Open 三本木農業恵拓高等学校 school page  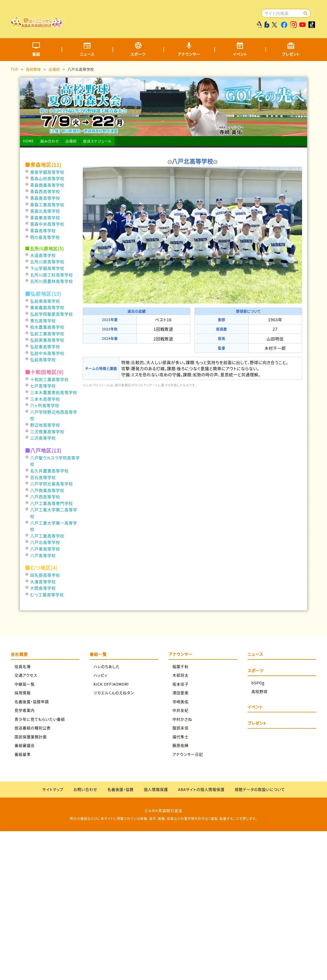(53, 393)
